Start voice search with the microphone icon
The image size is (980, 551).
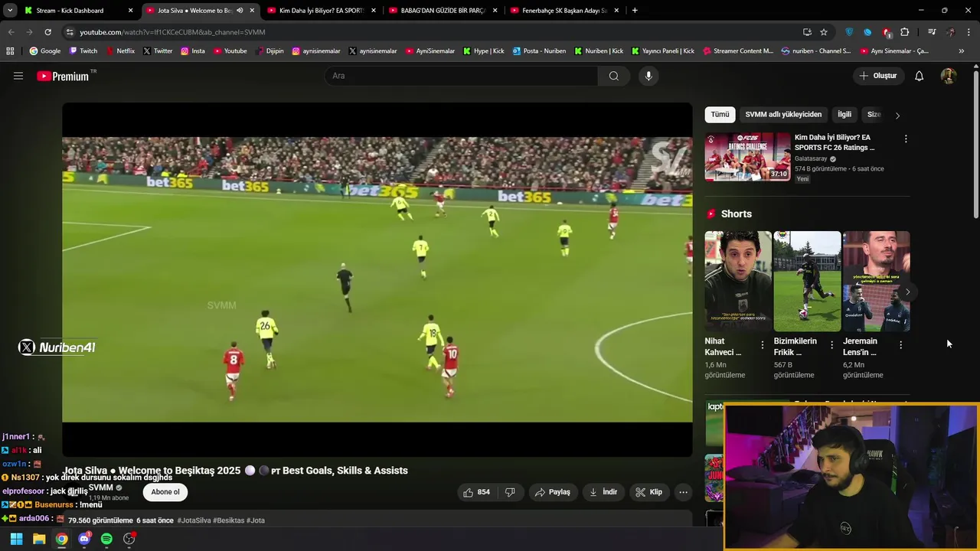648,76
